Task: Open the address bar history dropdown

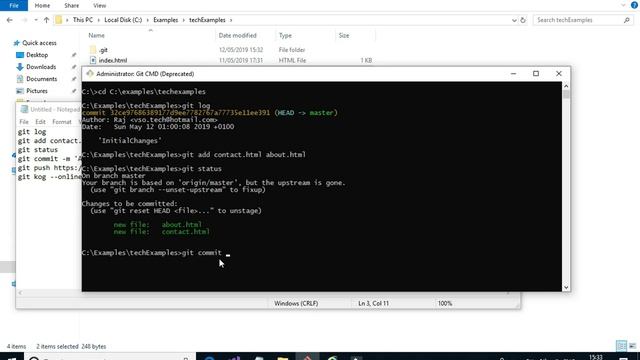Action: click(514, 20)
